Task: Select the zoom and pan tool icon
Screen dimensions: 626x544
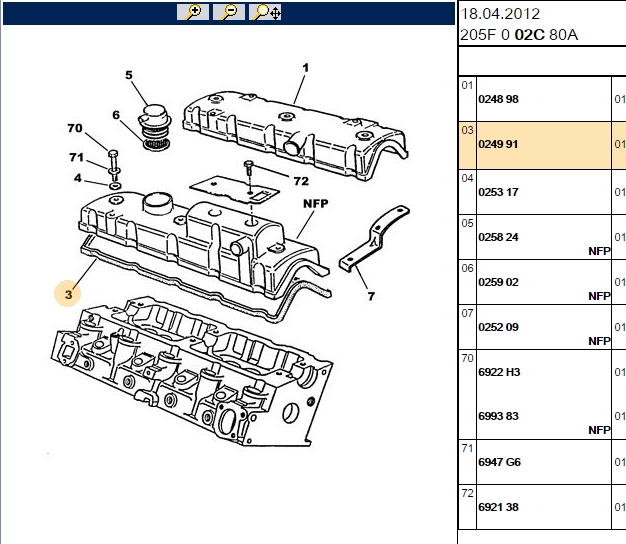Action: coord(265,12)
